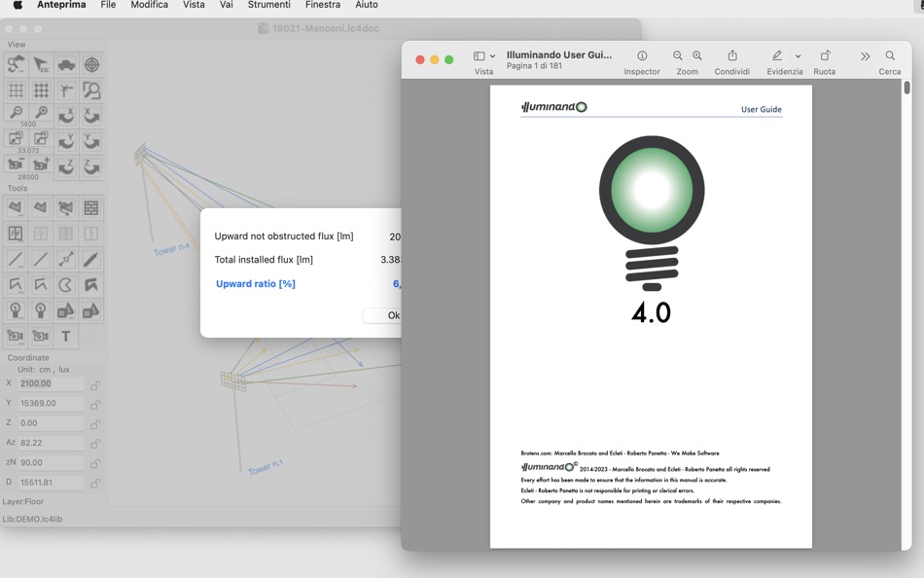Click the crosshair target view icon
Viewport: 924px width, 578px height.
click(91, 64)
